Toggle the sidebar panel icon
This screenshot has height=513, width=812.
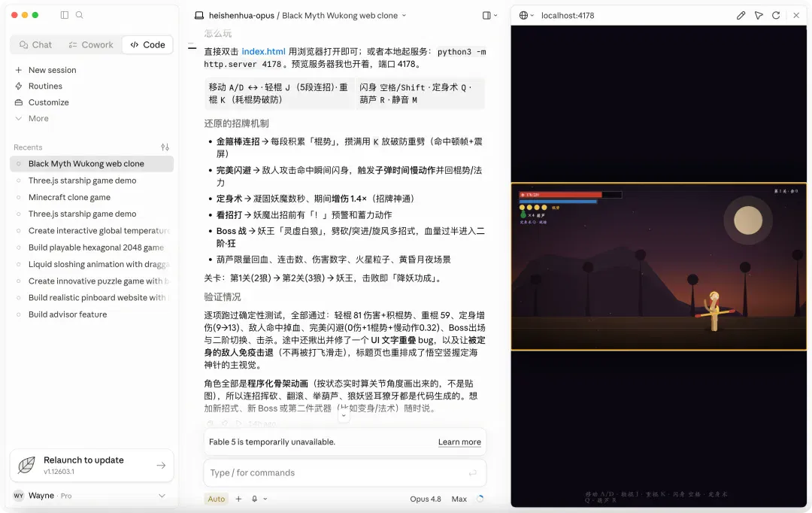click(64, 15)
